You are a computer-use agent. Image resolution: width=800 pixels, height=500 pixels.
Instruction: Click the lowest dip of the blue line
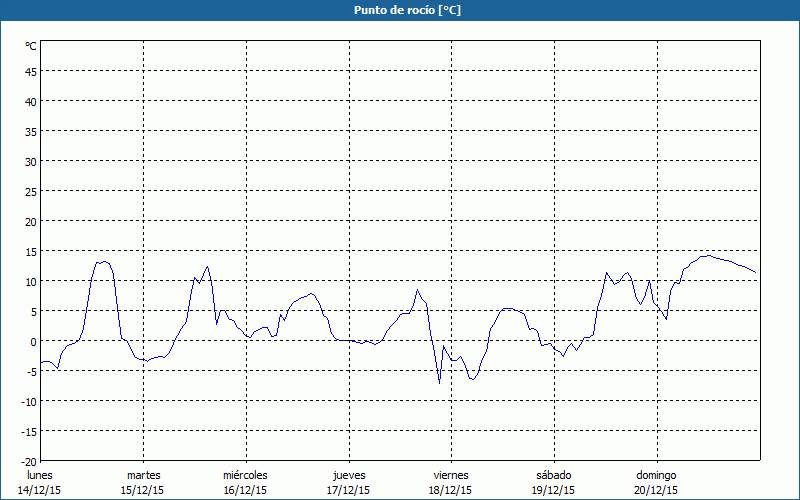pyautogui.click(x=439, y=383)
